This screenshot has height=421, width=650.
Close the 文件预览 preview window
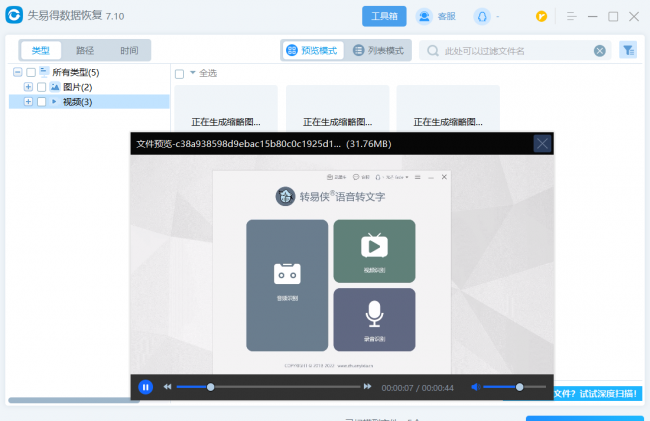point(542,144)
